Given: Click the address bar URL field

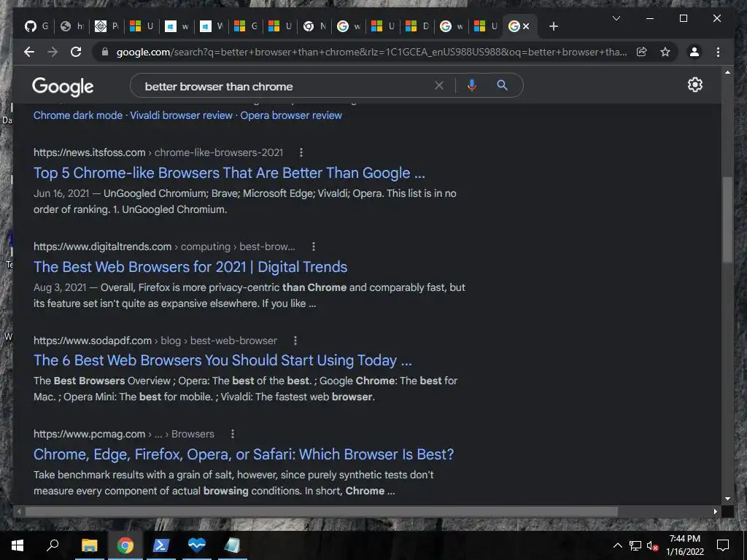Looking at the screenshot, I should pos(371,52).
